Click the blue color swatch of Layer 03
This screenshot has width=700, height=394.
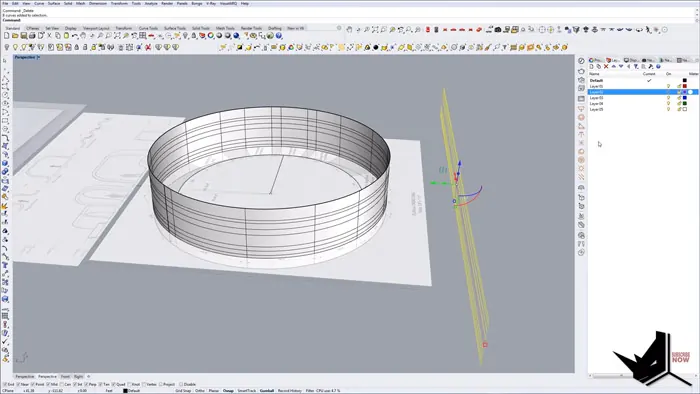[684, 98]
